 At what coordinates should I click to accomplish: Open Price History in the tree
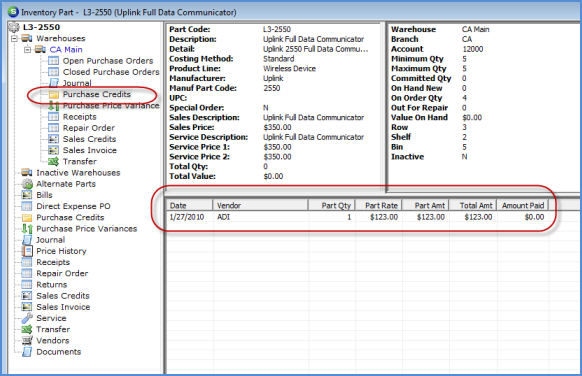(61, 251)
